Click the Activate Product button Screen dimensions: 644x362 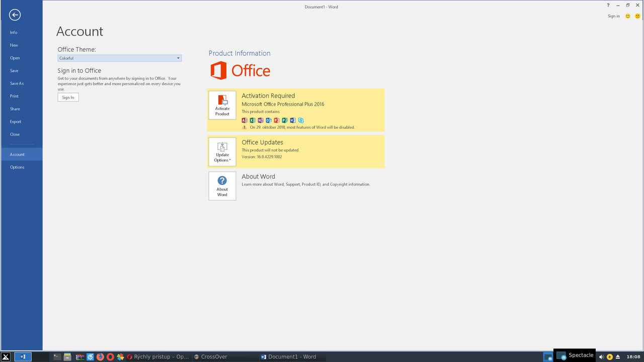[222, 105]
